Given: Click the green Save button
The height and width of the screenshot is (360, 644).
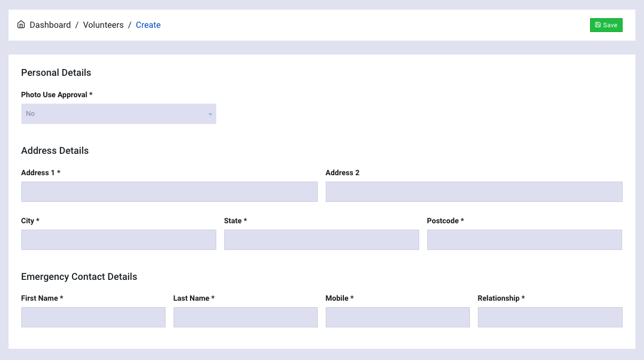Looking at the screenshot, I should tap(606, 25).
